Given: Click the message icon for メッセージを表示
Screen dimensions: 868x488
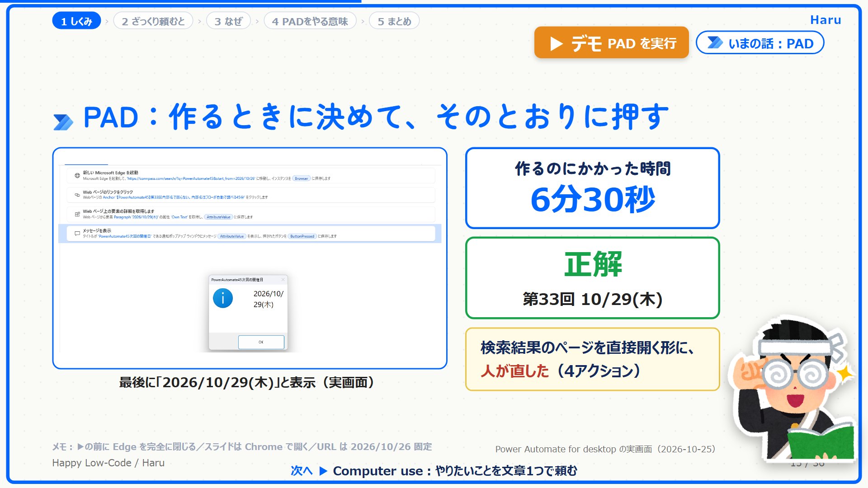Looking at the screenshot, I should [77, 234].
